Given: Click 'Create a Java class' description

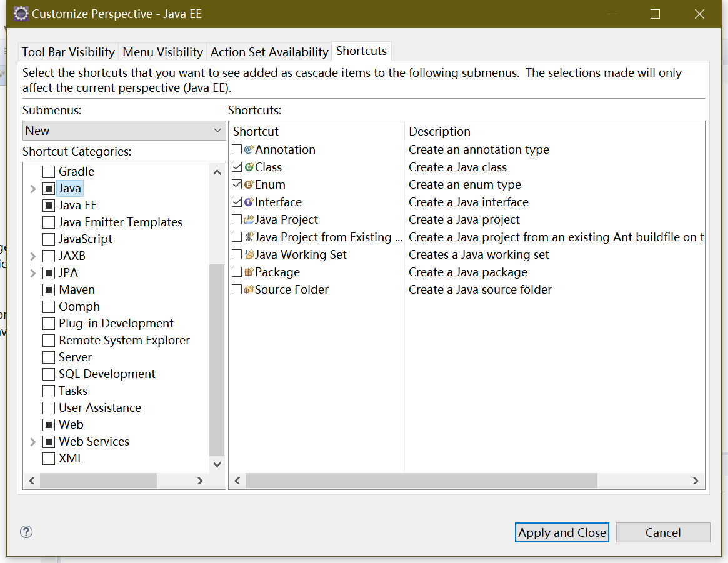Looking at the screenshot, I should pyautogui.click(x=458, y=167).
